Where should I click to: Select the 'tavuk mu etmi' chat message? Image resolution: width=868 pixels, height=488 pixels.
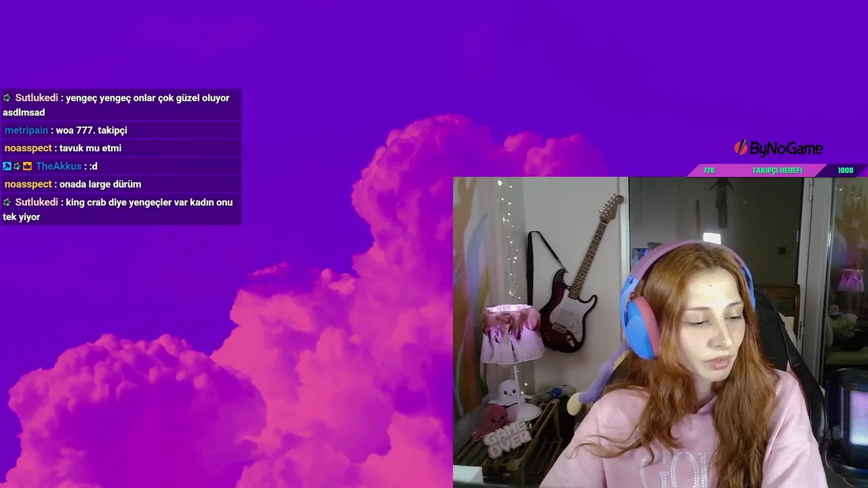90,148
